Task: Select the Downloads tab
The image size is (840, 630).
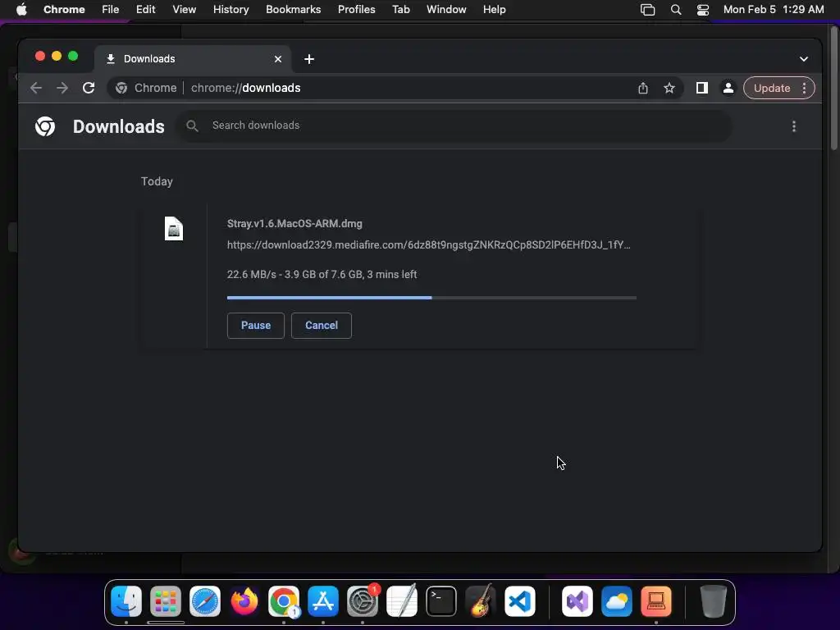Action: point(193,59)
